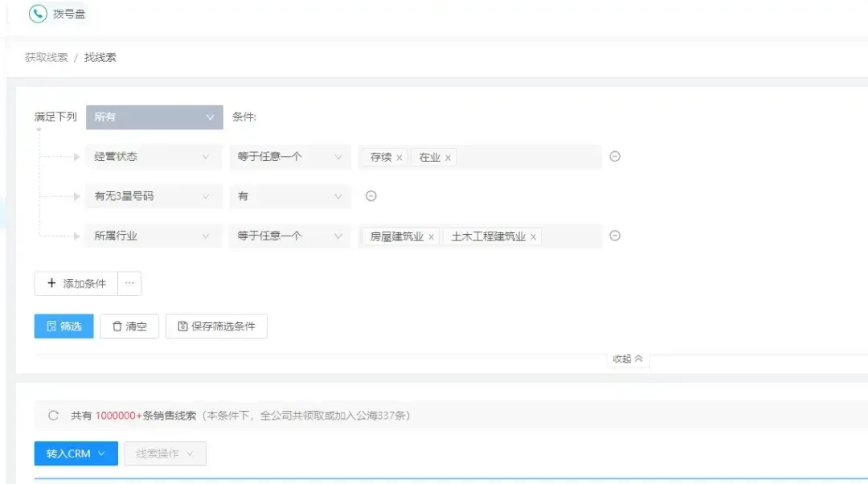Open the 有 value dropdown
868x484 pixels.
[x=290, y=197]
